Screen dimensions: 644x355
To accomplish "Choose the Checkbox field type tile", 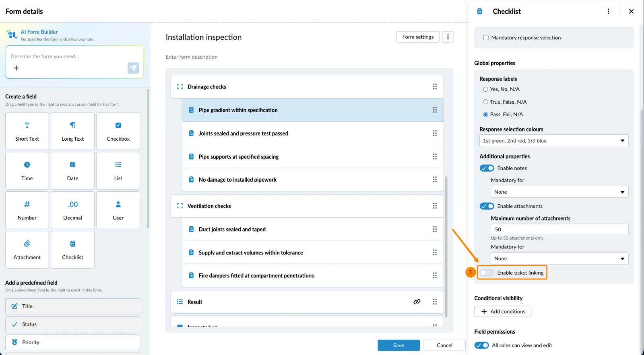I will click(118, 131).
